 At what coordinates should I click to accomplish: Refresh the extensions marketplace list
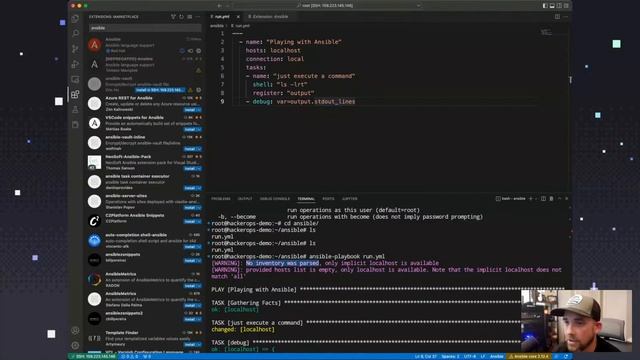click(182, 17)
